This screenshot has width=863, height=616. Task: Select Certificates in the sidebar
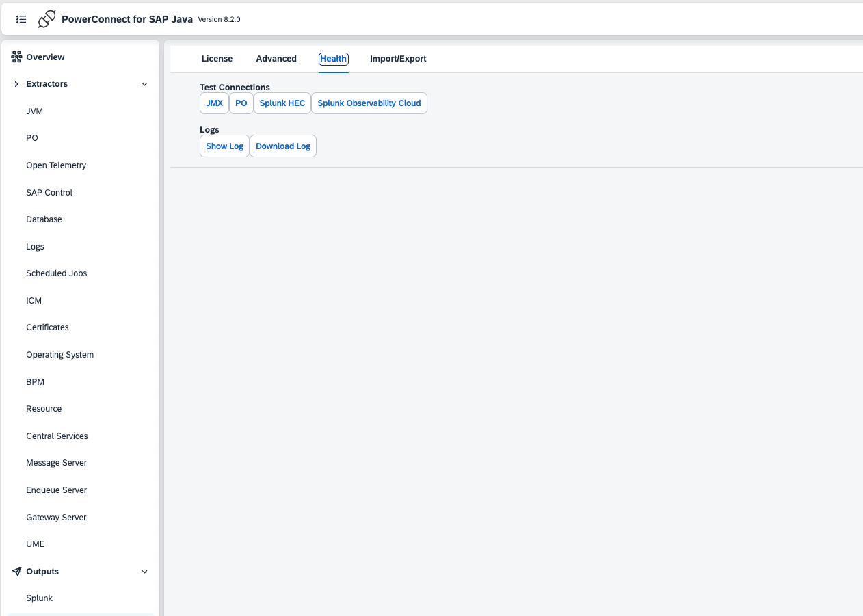click(x=47, y=327)
